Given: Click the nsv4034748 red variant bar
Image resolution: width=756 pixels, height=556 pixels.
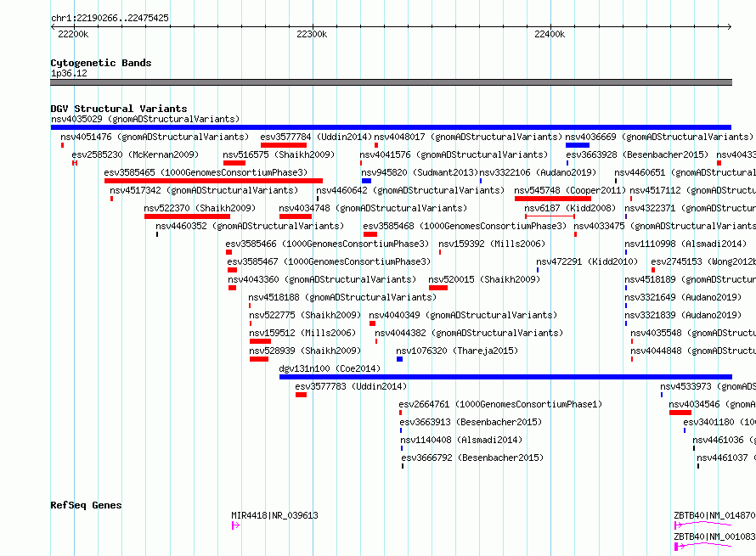Looking at the screenshot, I should tap(295, 216).
